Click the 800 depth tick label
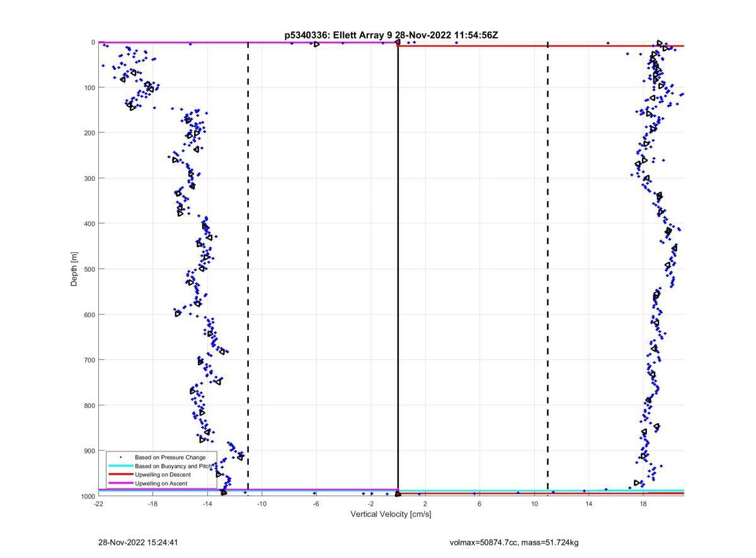756x558 pixels. tap(89, 405)
